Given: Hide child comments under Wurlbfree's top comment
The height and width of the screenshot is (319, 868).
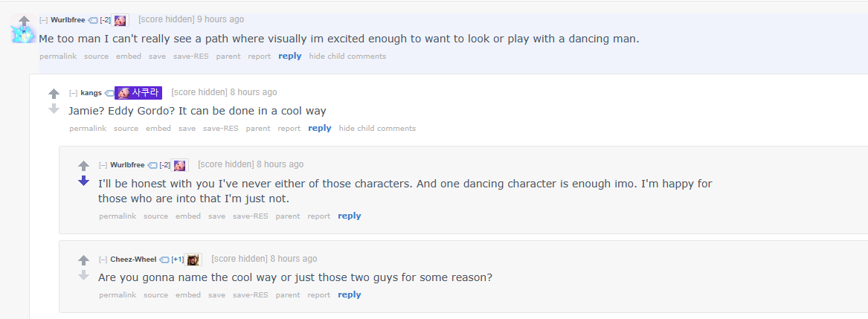Looking at the screenshot, I should [x=347, y=57].
